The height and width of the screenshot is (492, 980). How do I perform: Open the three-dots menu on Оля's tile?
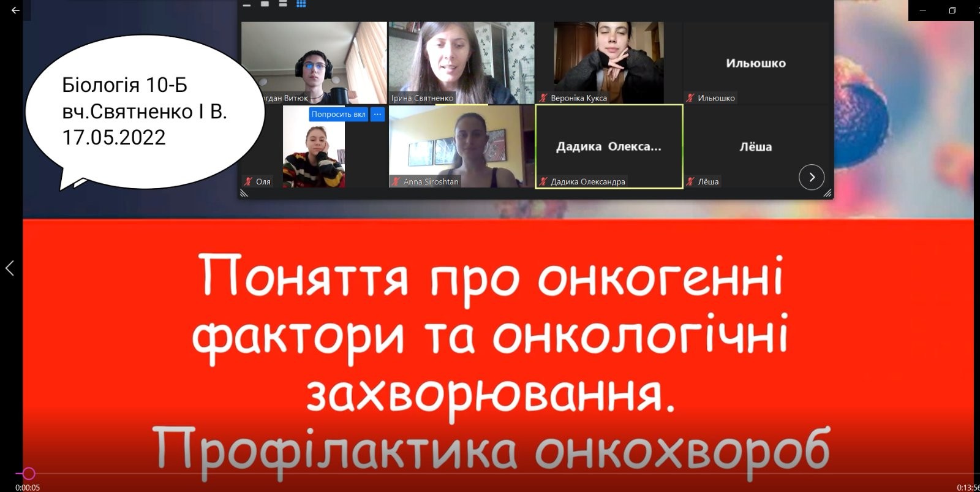377,114
